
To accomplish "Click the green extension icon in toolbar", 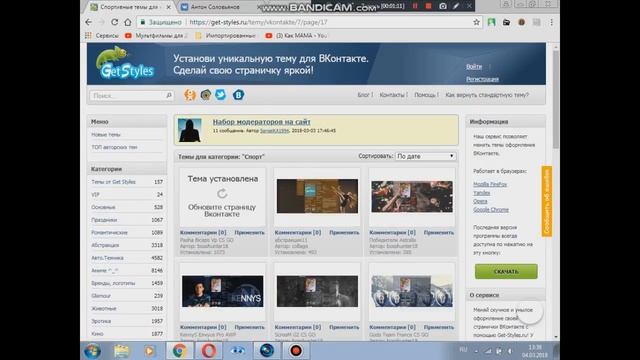I will pos(491,22).
